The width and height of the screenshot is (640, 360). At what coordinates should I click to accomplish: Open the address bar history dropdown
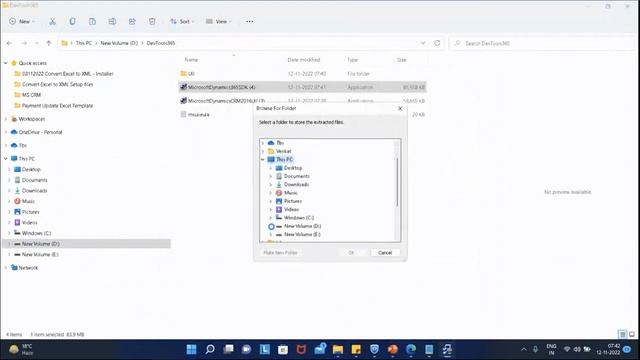point(423,43)
